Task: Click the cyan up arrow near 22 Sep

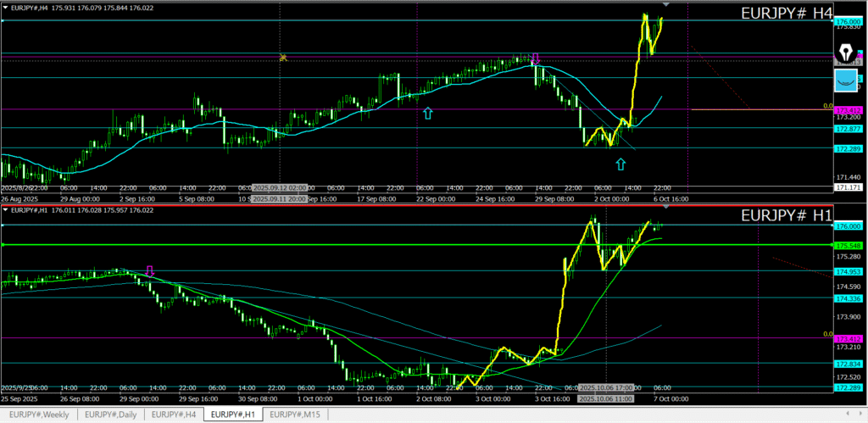Action: point(428,113)
